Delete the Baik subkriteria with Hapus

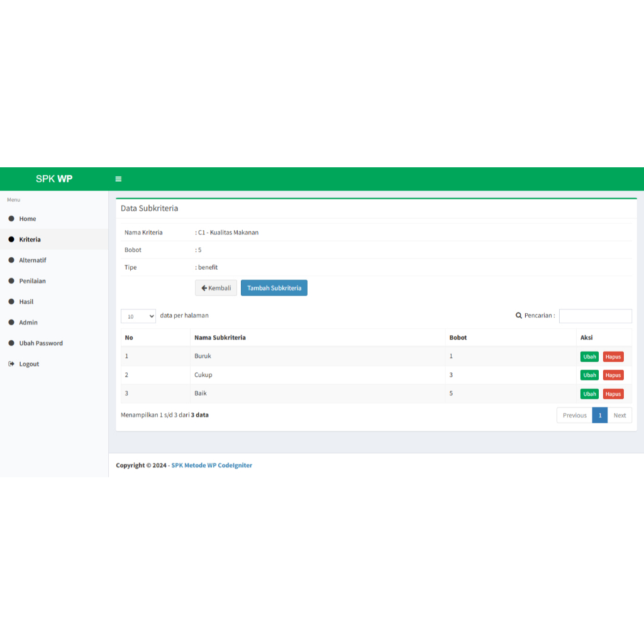(613, 394)
